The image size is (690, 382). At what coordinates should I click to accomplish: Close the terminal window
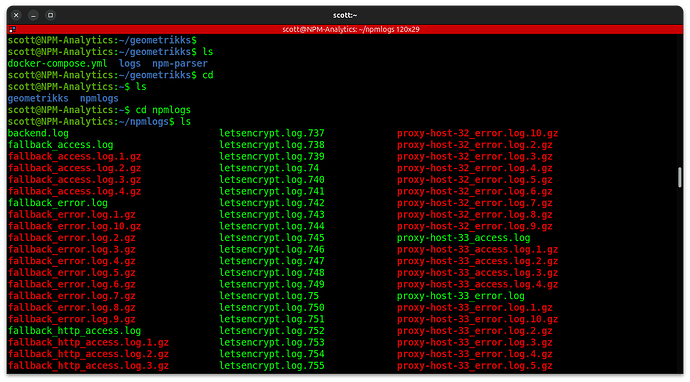[16, 15]
